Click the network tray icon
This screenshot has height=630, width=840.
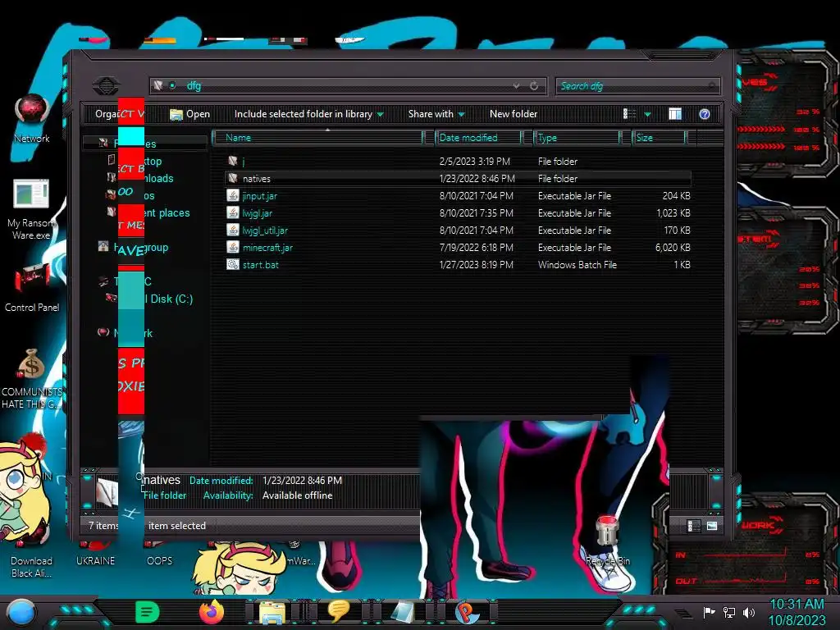click(x=729, y=612)
